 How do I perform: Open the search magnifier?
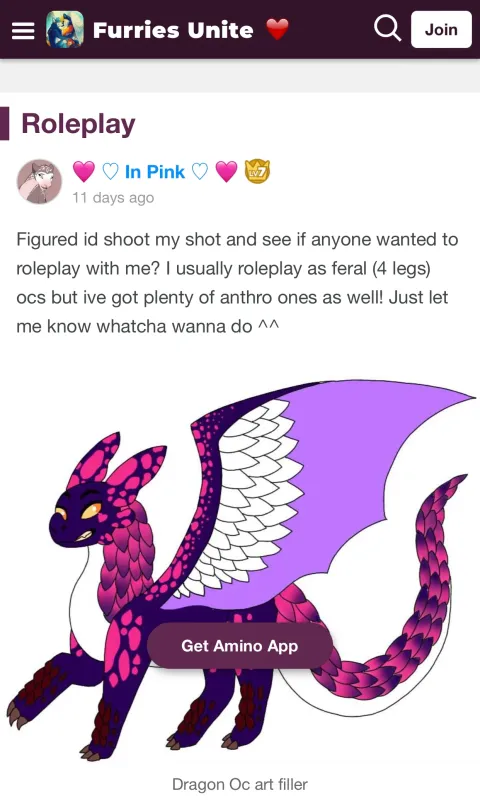tap(387, 28)
